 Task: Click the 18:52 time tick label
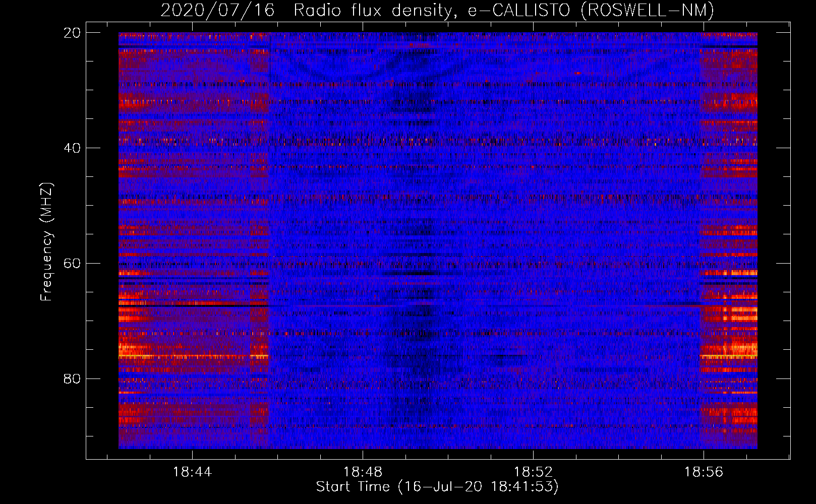pos(533,472)
